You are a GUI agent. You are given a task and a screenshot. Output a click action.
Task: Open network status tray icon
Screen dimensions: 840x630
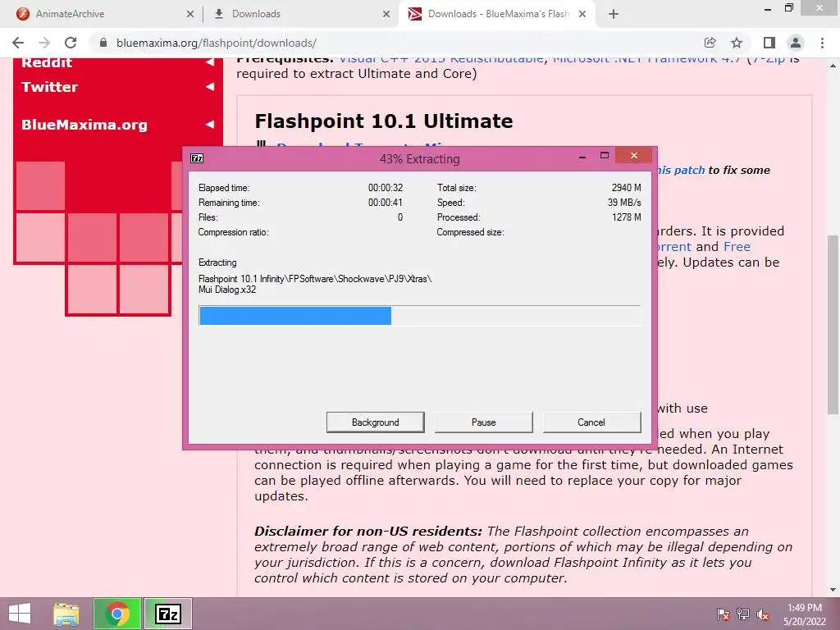tap(743, 614)
